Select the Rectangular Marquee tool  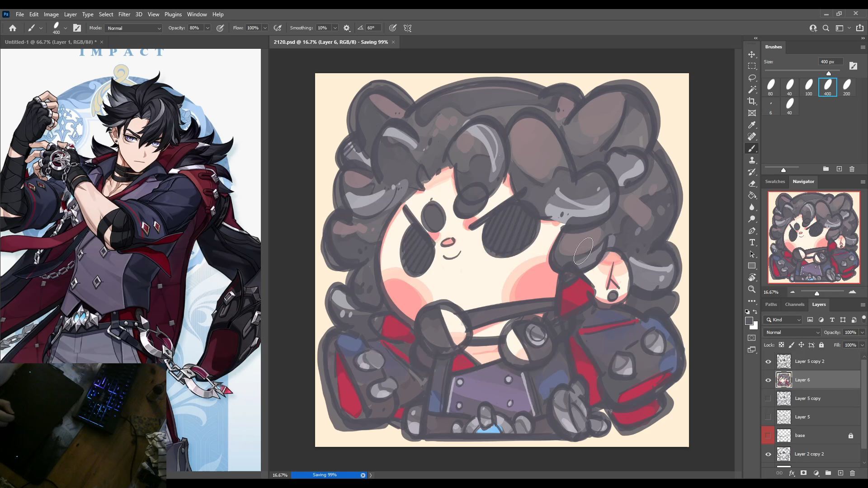752,66
